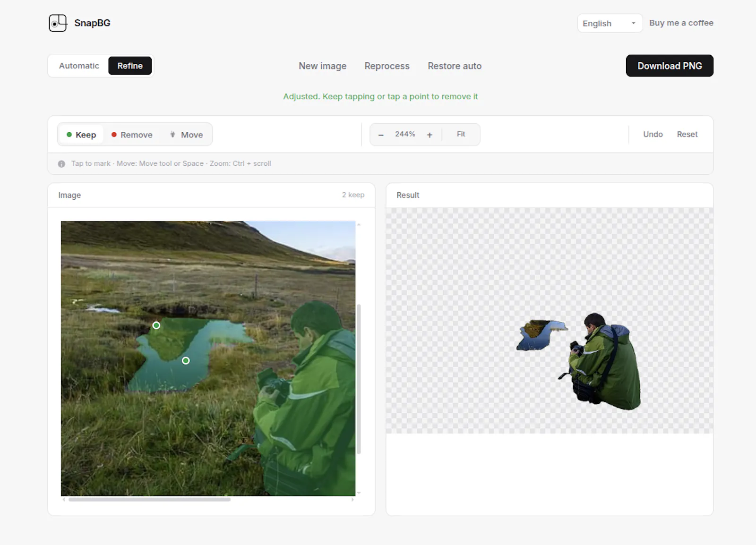Click the scroll down arrow of image panel
The height and width of the screenshot is (545, 756).
pos(359,493)
